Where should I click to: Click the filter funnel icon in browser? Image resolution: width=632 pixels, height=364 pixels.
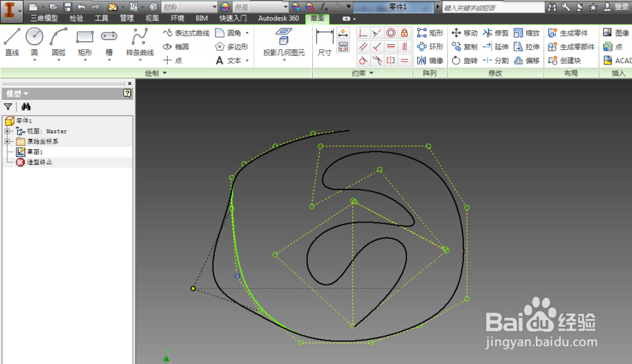click(8, 106)
